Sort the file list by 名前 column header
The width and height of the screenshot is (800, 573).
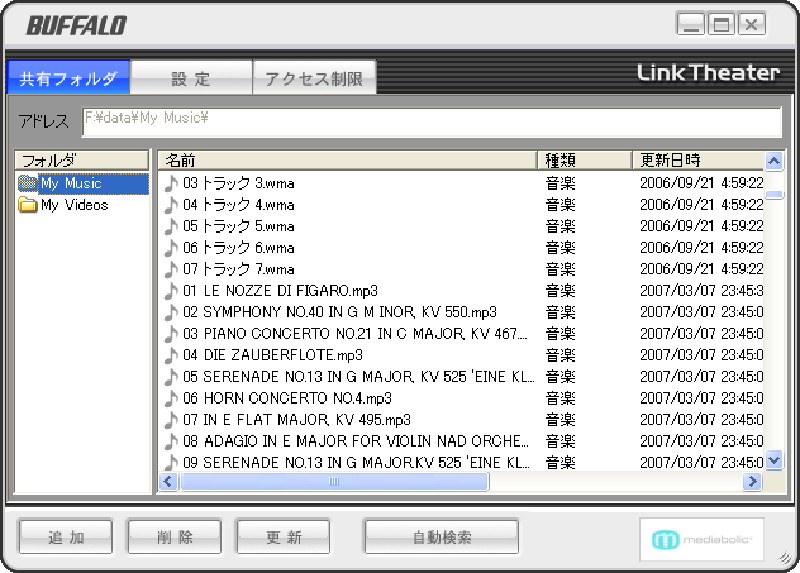(x=347, y=160)
